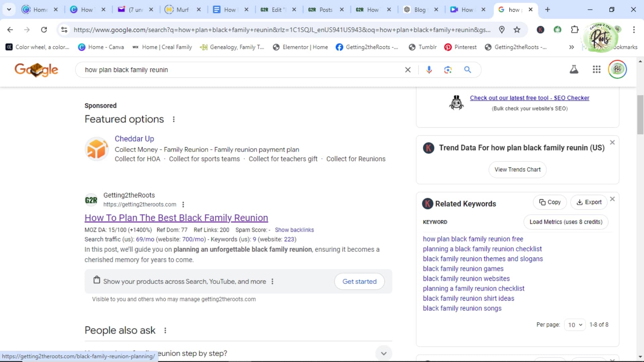The height and width of the screenshot is (362, 644).
Task: Click the Google apps grid icon
Action: pos(596,69)
